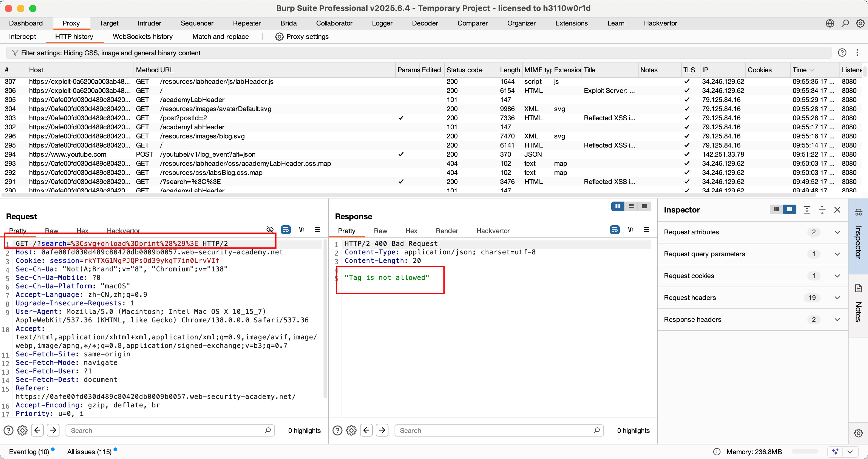Go to previous match arrow in Response search
The image size is (868, 459).
366,430
